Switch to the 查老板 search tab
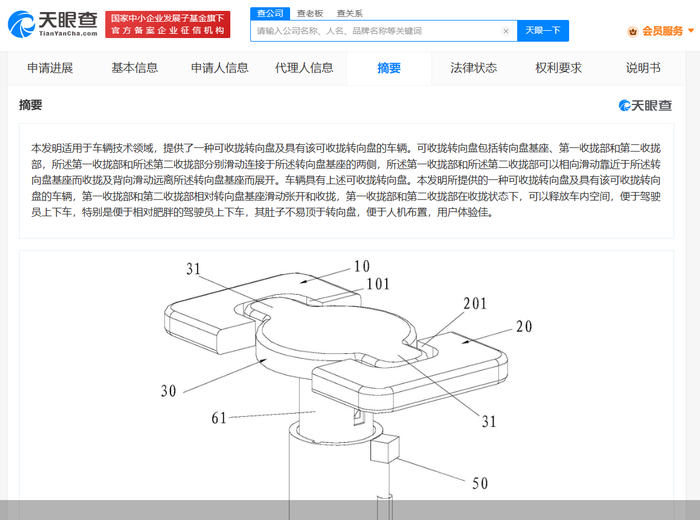The image size is (700, 520). pyautogui.click(x=310, y=13)
